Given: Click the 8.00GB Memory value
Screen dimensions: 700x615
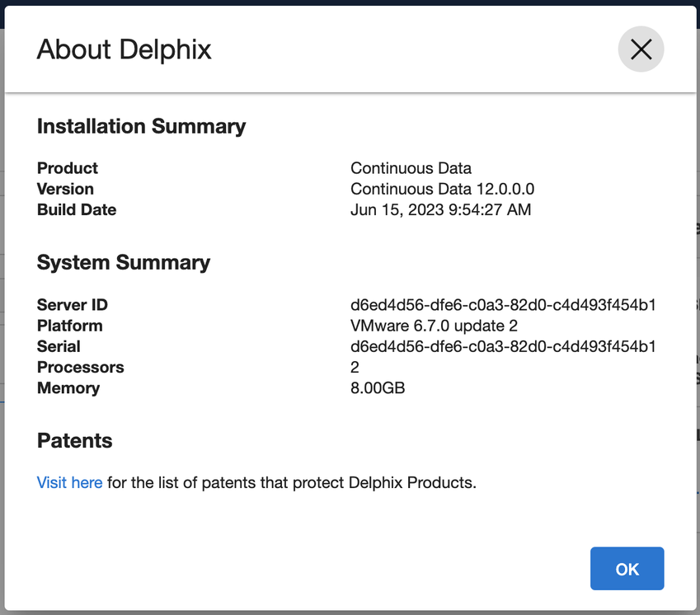Looking at the screenshot, I should (x=378, y=387).
